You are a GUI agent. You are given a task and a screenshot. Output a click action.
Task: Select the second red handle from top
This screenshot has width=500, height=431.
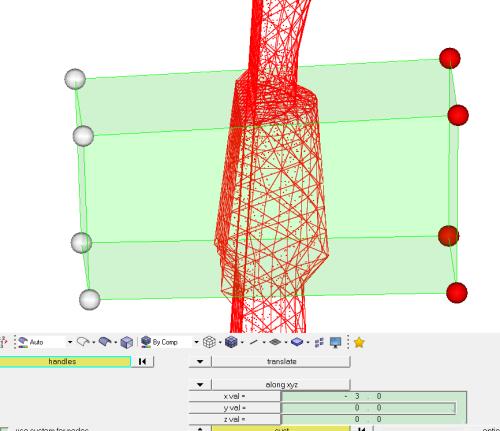(x=458, y=115)
